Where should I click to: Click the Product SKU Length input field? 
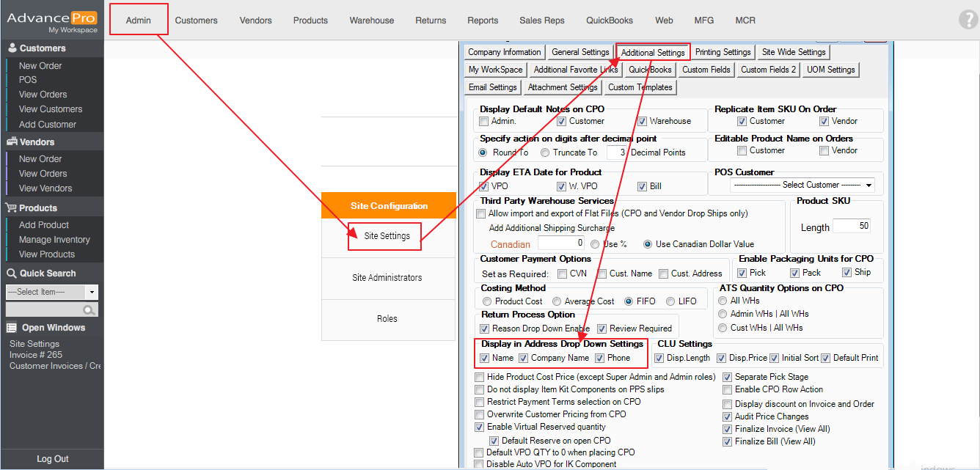pyautogui.click(x=852, y=227)
